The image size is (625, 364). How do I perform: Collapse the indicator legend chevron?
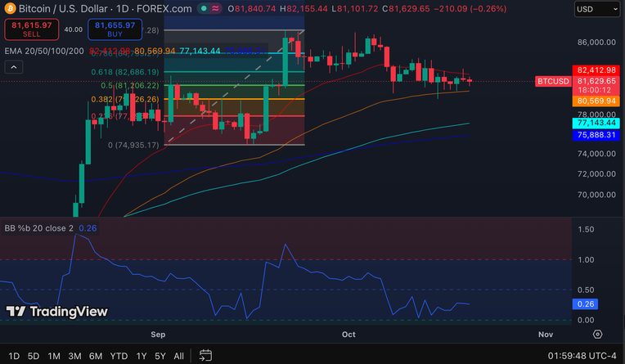click(x=14, y=67)
